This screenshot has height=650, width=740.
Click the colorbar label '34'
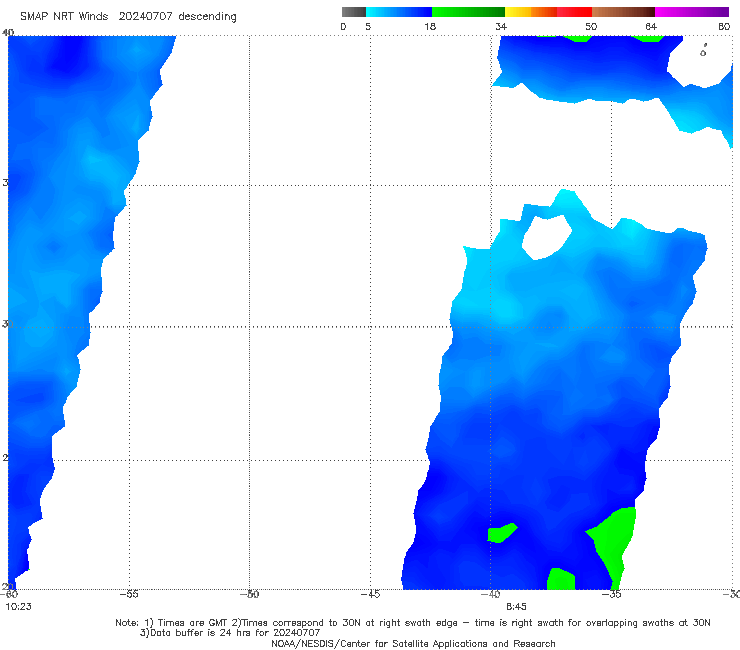(501, 26)
